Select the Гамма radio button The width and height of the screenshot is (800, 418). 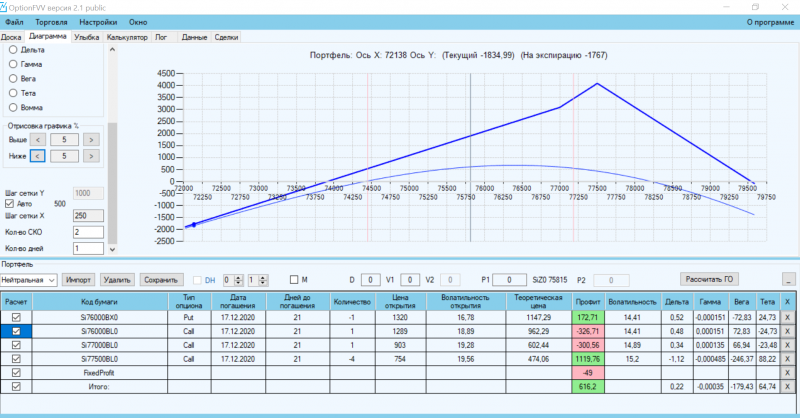[x=13, y=64]
